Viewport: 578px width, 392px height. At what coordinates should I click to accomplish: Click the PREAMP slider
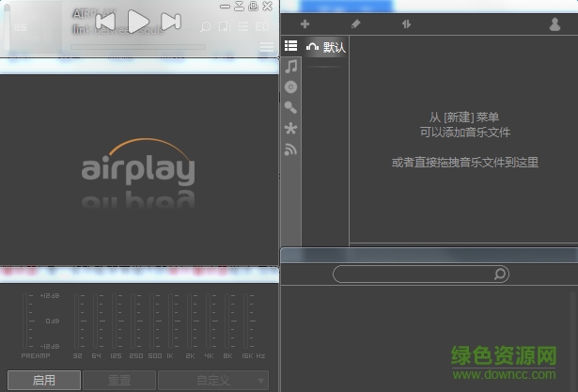[25, 321]
